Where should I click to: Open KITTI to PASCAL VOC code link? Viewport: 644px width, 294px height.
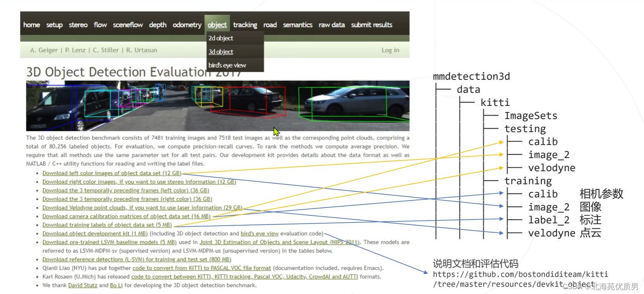coord(202,268)
